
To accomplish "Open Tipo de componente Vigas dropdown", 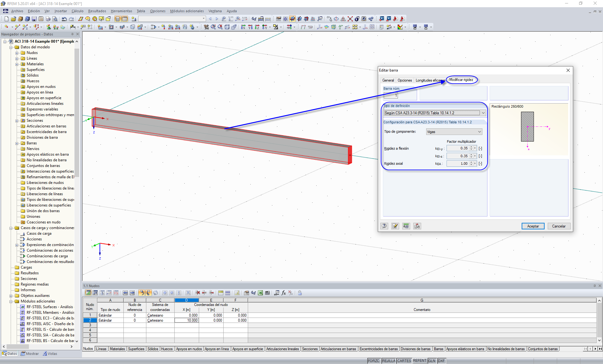I will (479, 132).
